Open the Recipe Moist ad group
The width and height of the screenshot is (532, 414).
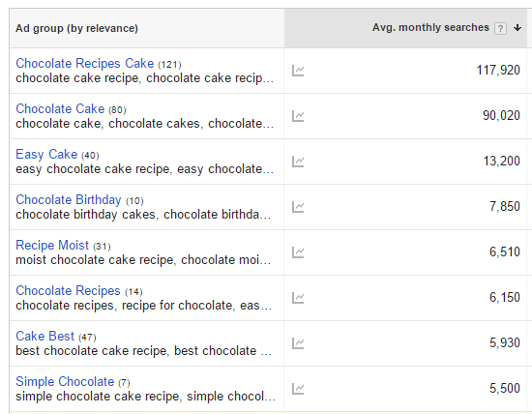(x=52, y=246)
